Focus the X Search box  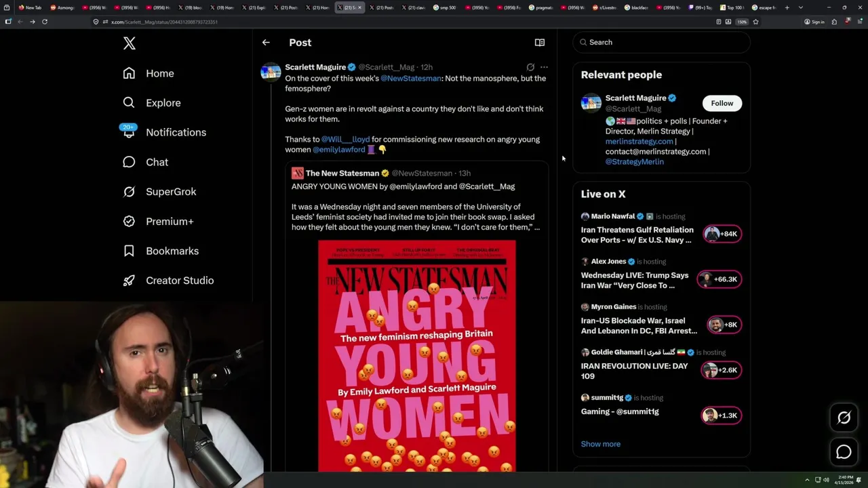[x=662, y=42]
